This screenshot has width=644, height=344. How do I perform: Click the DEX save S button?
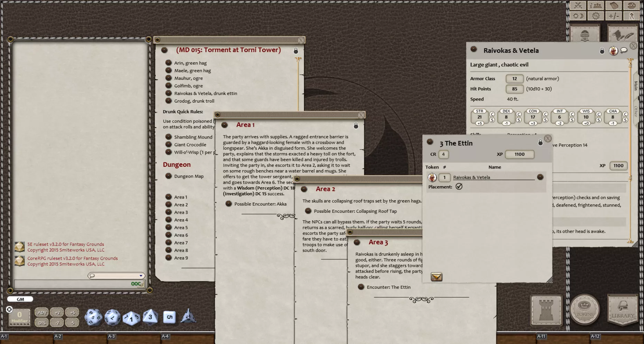coord(519,120)
